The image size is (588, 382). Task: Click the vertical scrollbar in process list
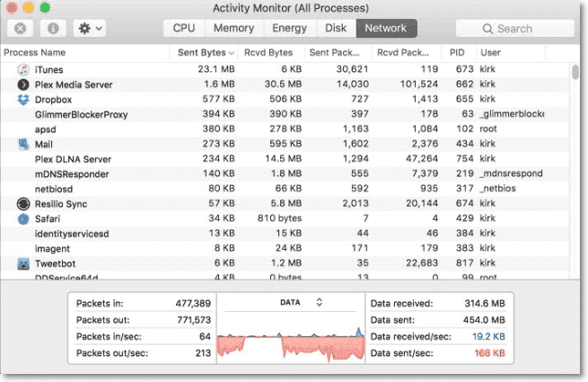(575, 72)
